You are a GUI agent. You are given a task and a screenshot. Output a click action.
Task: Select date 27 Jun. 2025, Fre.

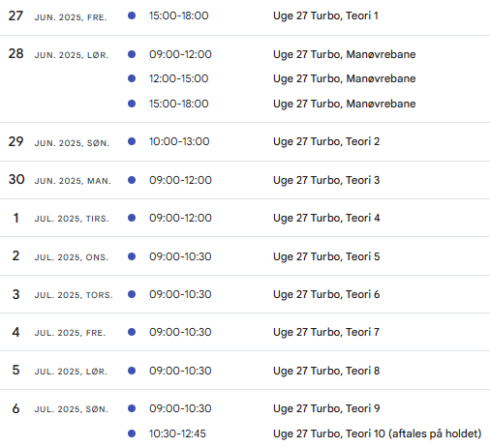(57, 15)
